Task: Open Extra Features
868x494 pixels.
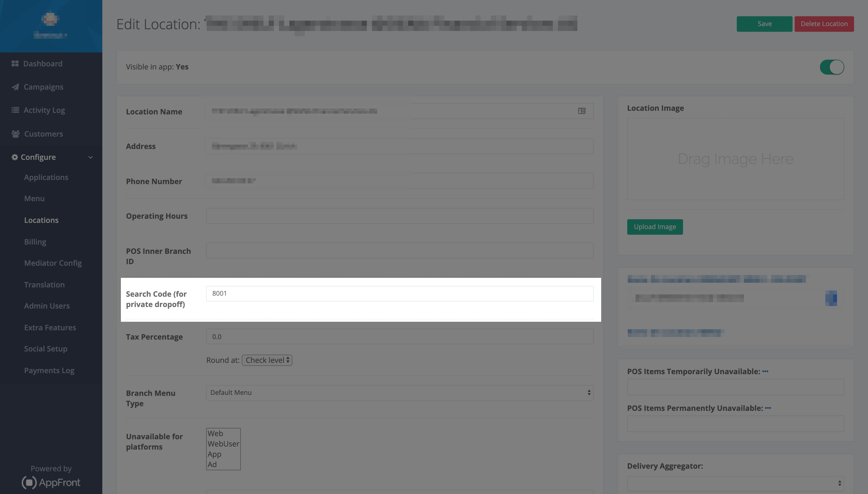Action: pos(50,327)
